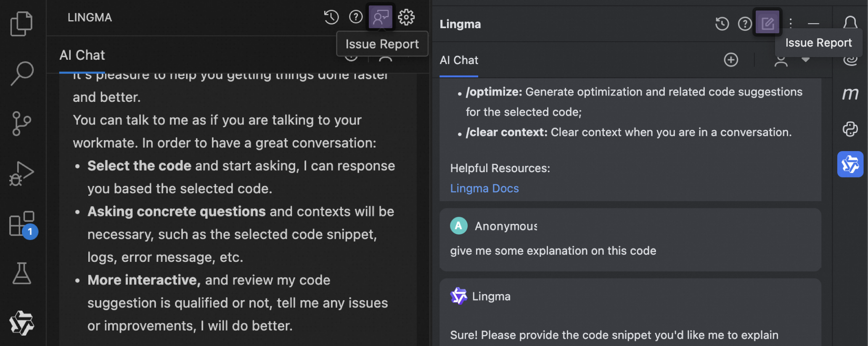Click the 'Anonymous' user name
This screenshot has height=346, width=868.
pyautogui.click(x=506, y=226)
